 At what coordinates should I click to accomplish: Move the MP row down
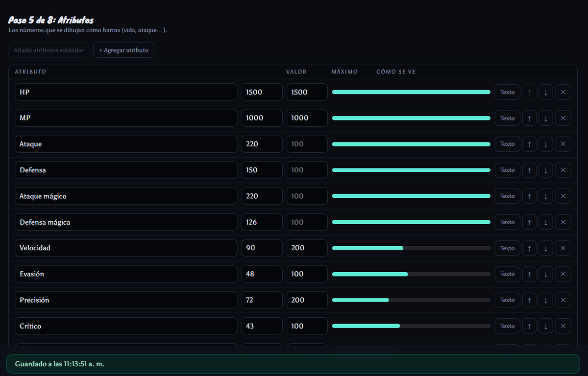pos(546,118)
